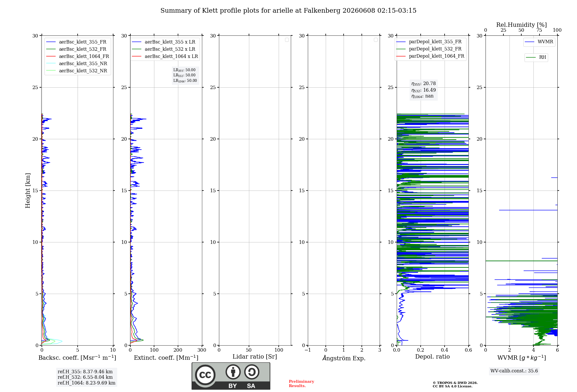Click the cyan aerBsc_klett_355_NR legend line
The image size is (577, 392).
click(51, 63)
